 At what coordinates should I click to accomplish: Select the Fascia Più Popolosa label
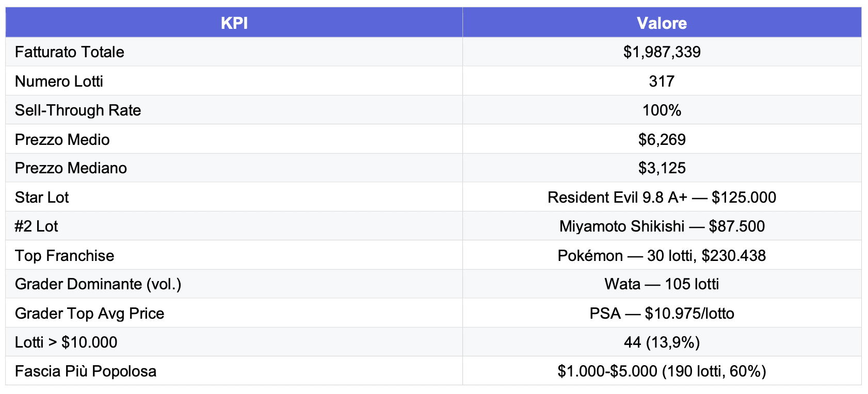pyautogui.click(x=86, y=371)
